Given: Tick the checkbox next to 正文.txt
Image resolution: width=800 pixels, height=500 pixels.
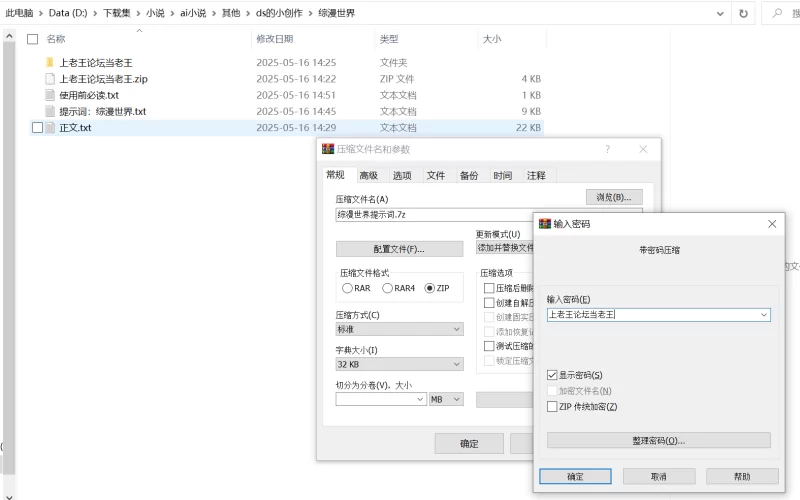Looking at the screenshot, I should point(37,128).
